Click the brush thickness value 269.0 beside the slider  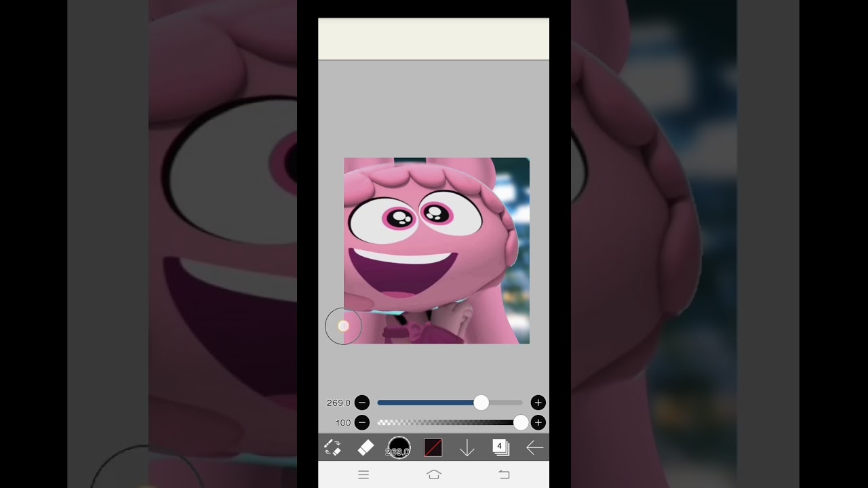click(x=338, y=403)
